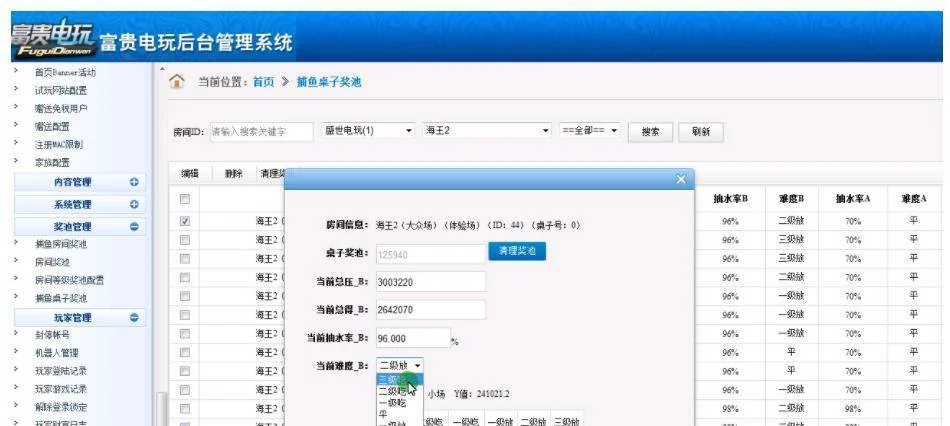This screenshot has width=950, height=426.
Task: Collapse the 奖池管理 section minus icon
Action: (135, 227)
